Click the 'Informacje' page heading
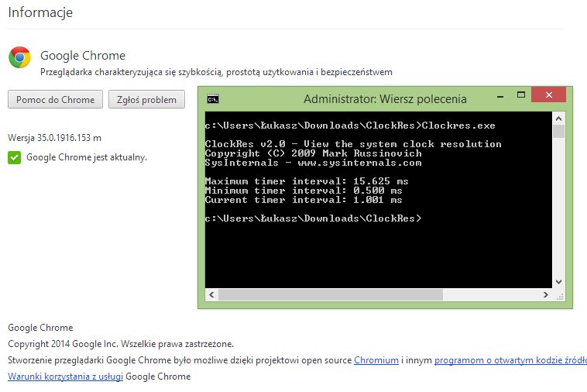 click(39, 13)
